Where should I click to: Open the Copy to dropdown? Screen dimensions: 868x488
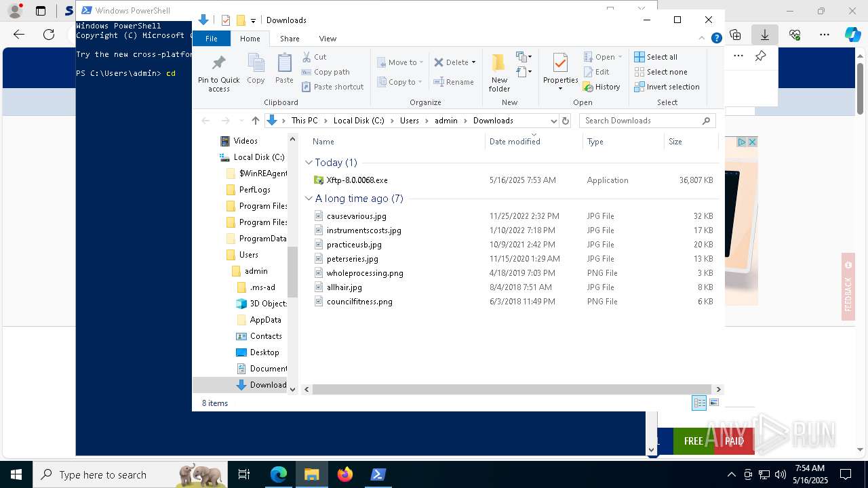(400, 82)
